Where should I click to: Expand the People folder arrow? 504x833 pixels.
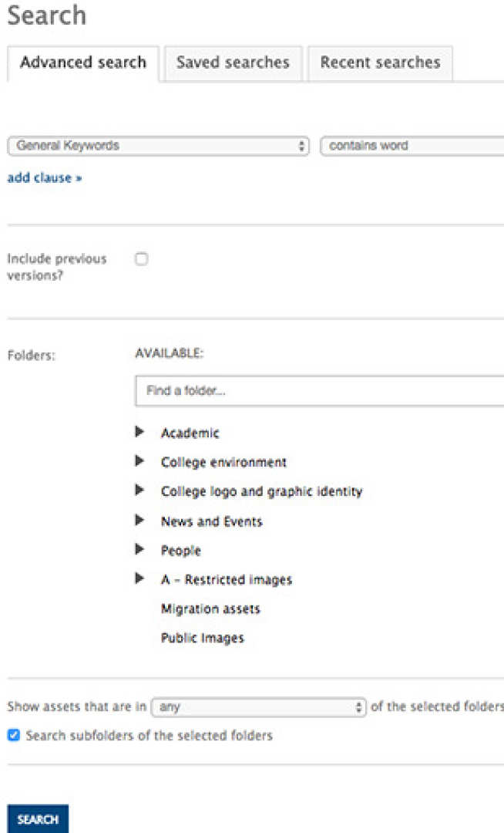pos(140,550)
